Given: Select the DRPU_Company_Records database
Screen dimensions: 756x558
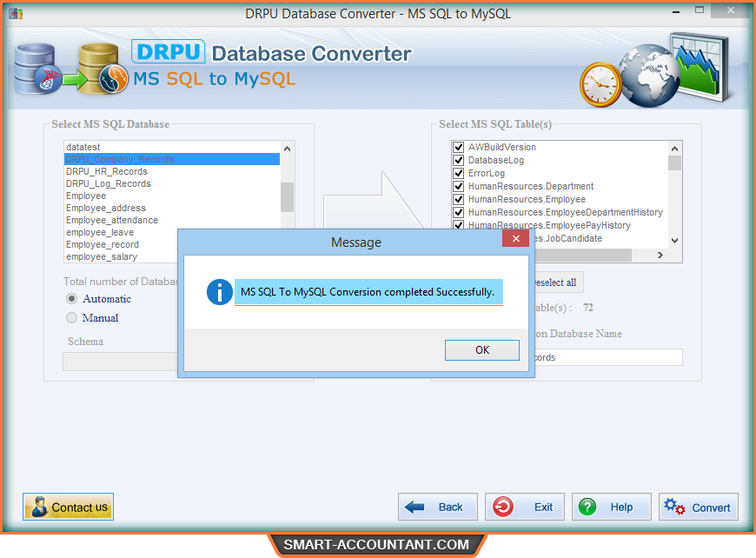Looking at the screenshot, I should (x=172, y=159).
